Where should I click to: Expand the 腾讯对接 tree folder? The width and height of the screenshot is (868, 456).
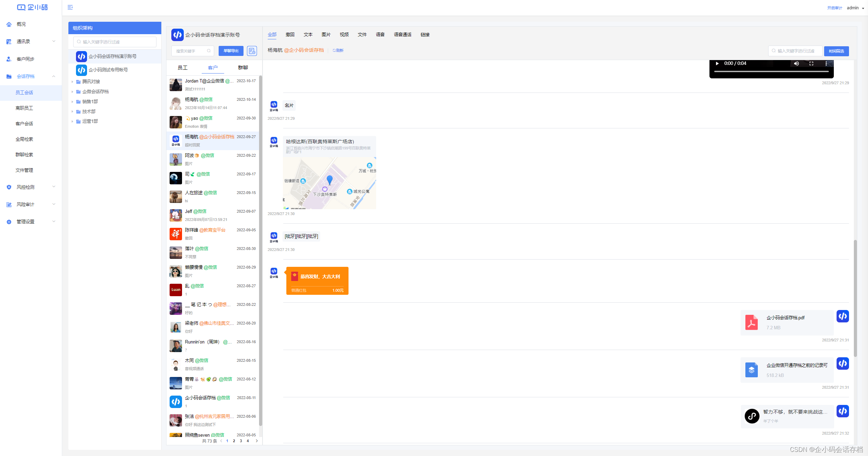pos(72,82)
